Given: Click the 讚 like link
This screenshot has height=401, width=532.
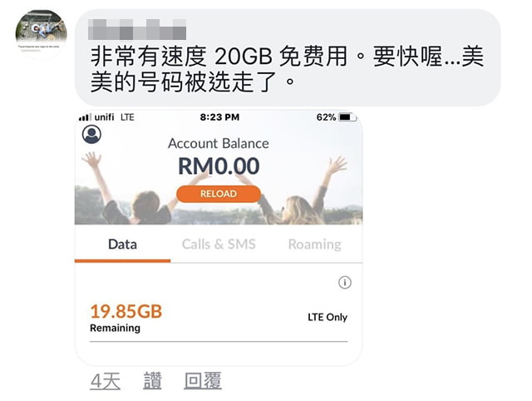Looking at the screenshot, I should (x=152, y=381).
